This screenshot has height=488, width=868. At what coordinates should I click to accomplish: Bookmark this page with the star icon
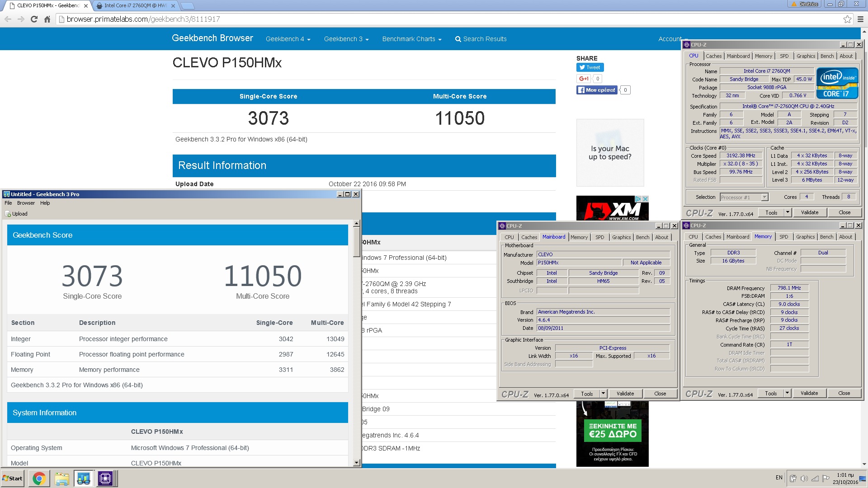pyautogui.click(x=847, y=19)
